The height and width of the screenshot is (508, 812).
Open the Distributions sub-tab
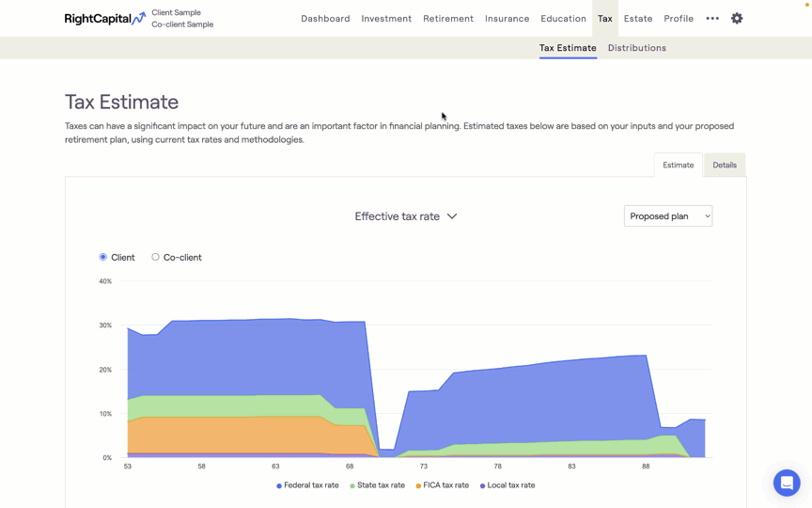636,48
